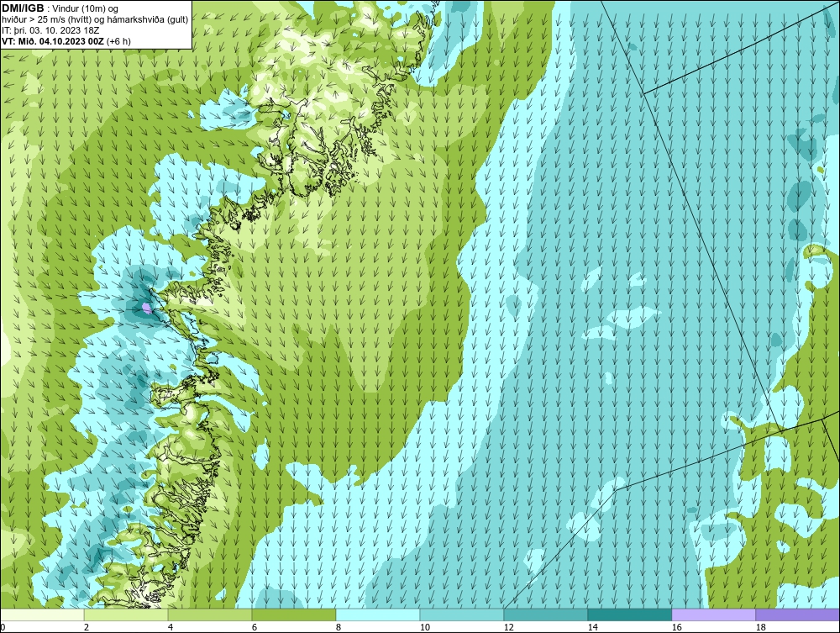This screenshot has width=840, height=633.
Task: Click the 10–12 m/s turquoise legend swatch
Action: tap(462, 615)
